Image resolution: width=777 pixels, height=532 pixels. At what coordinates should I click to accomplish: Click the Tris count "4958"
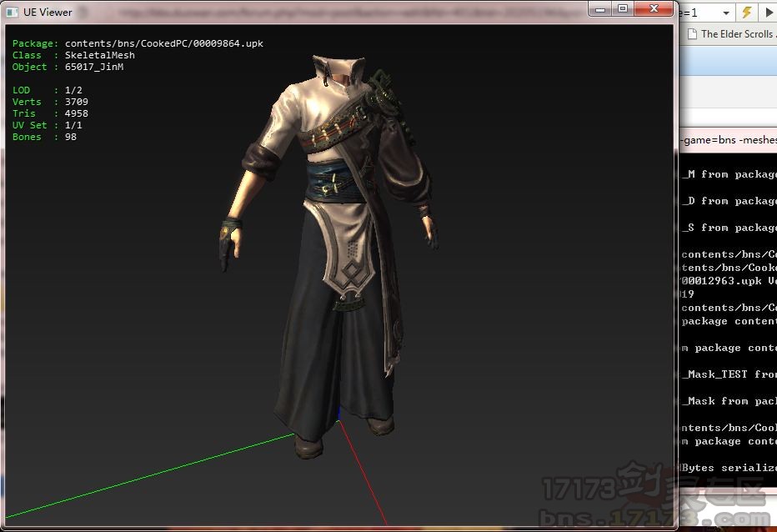[77, 113]
